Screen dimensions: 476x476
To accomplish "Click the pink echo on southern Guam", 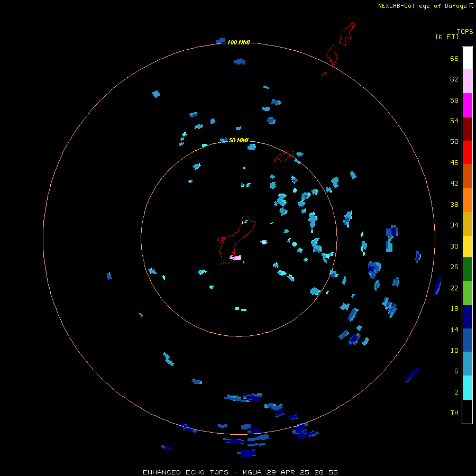I will tap(236, 258).
